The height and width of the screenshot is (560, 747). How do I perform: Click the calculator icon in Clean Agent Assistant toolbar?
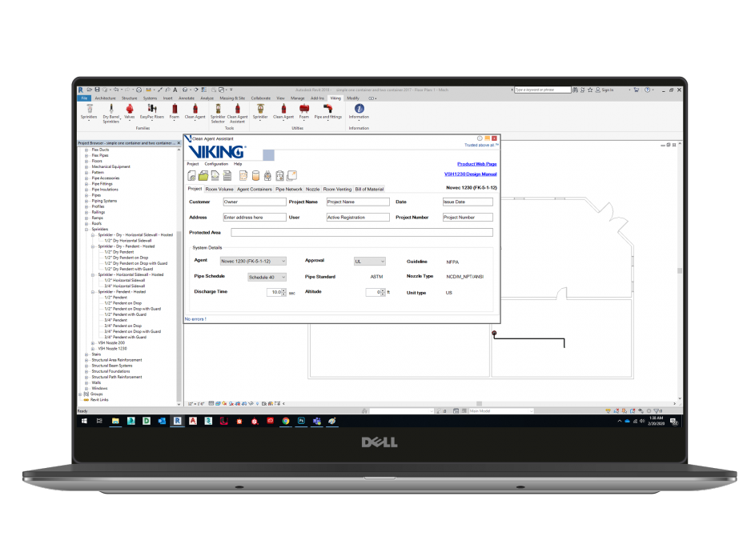tap(279, 176)
